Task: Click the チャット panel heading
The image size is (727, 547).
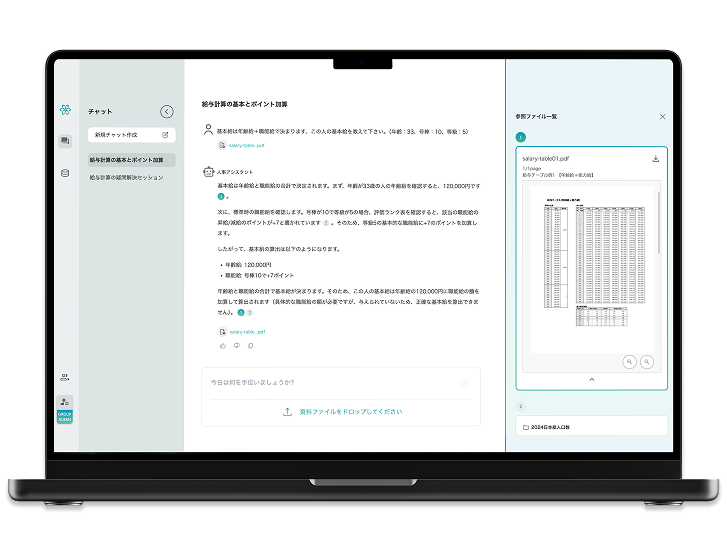Action: point(100,112)
